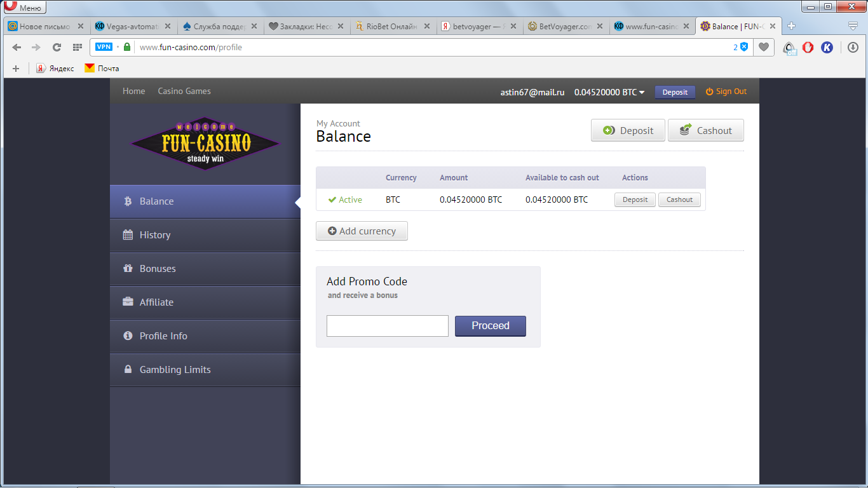Screen dimensions: 868x488
Task: Open the downloads arrow icon
Action: (x=853, y=47)
